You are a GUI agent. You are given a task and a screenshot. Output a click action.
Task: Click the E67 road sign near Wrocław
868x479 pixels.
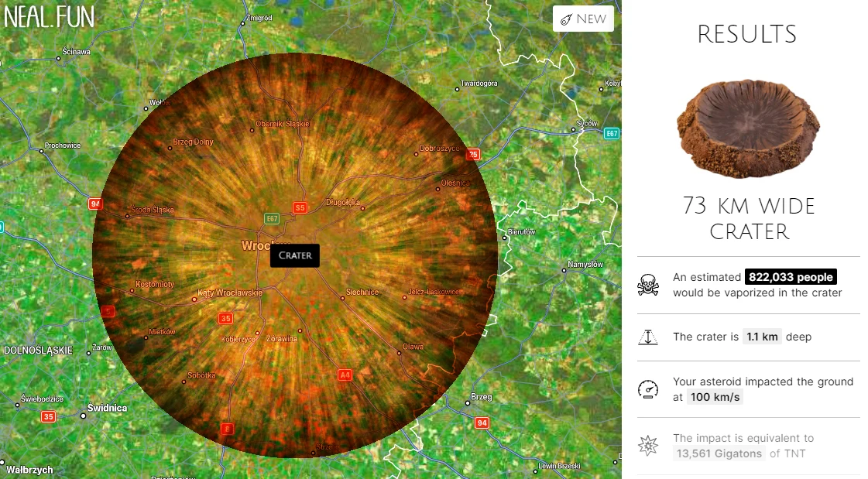click(272, 218)
